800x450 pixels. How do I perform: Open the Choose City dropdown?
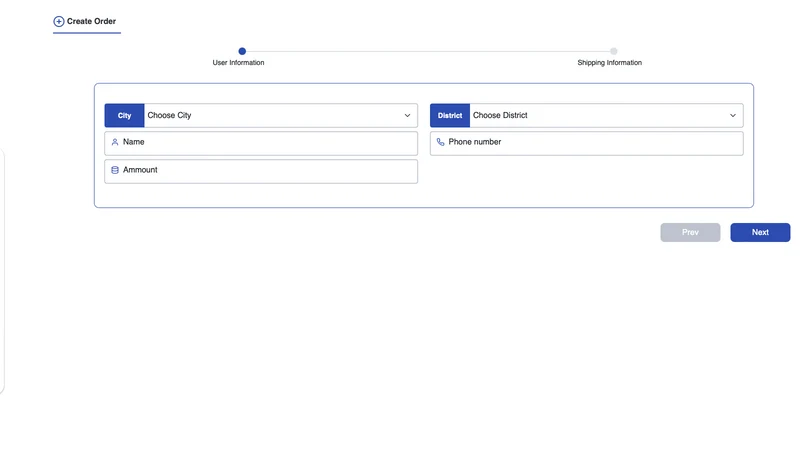281,115
